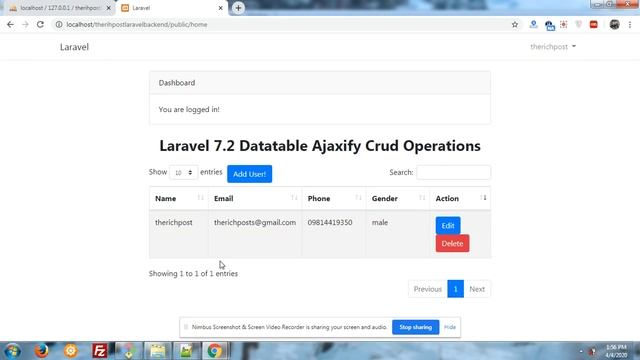Sort table by Email column
The height and width of the screenshot is (360, 640).
(255, 198)
